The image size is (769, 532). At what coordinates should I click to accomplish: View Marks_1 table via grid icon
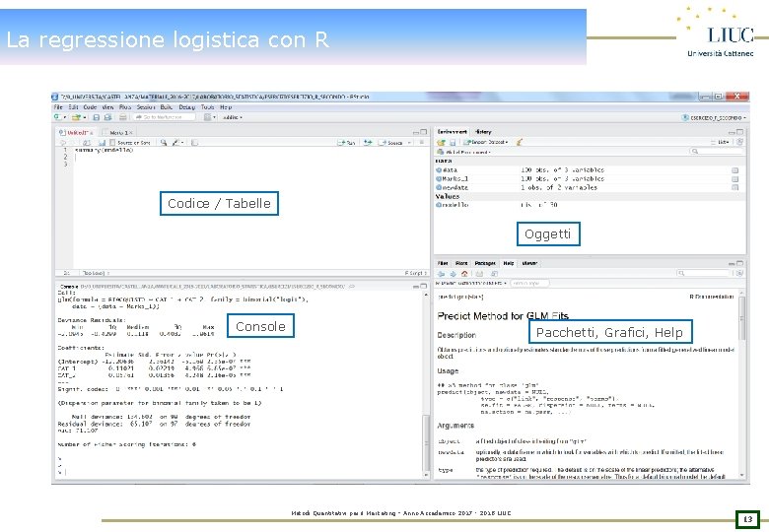point(735,178)
